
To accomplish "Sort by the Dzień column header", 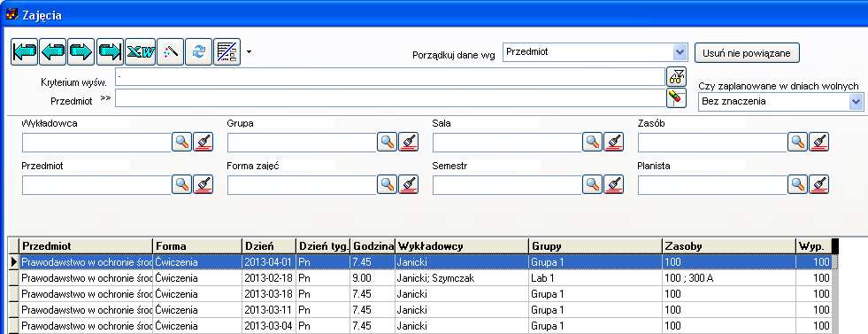I will click(x=268, y=246).
